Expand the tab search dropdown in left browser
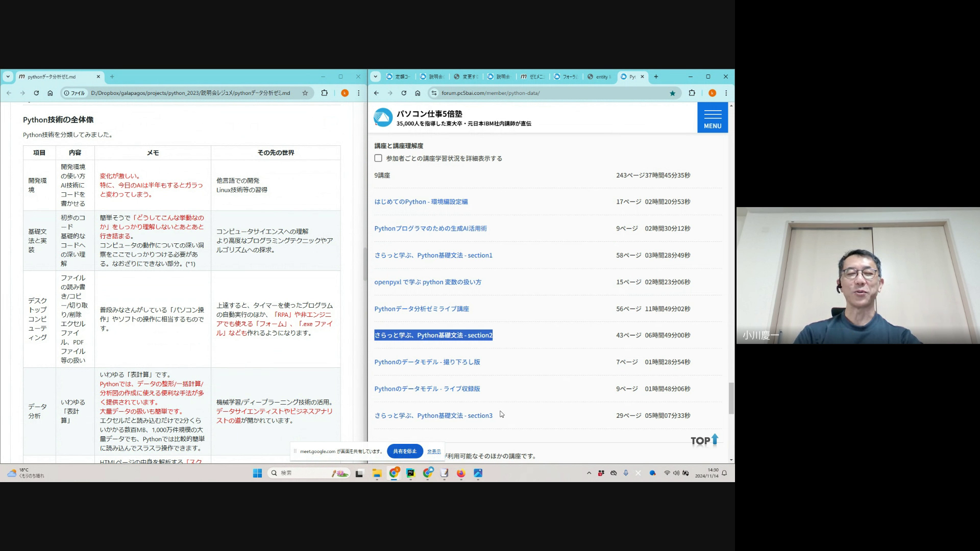Image resolution: width=980 pixels, height=551 pixels. coord(8,77)
